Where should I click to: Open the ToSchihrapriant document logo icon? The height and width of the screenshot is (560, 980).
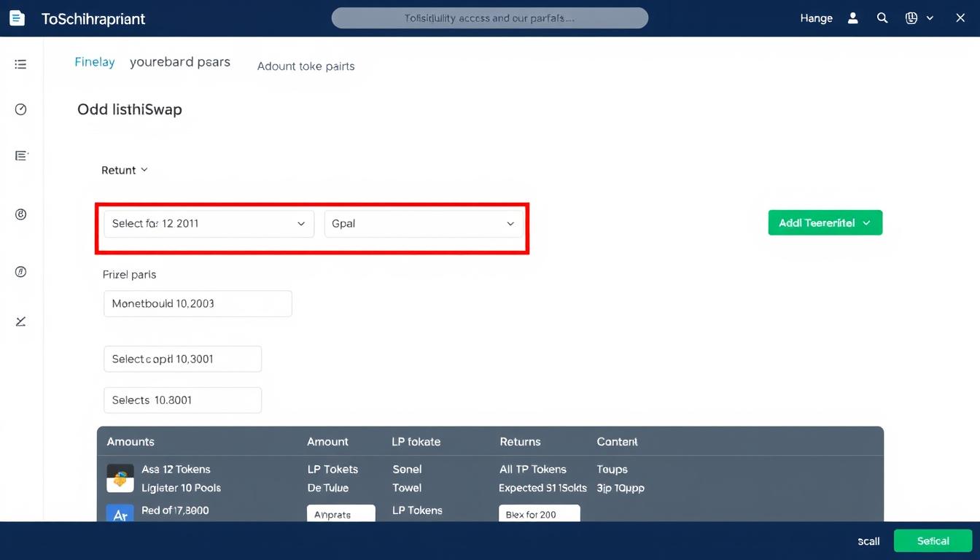[x=16, y=17]
